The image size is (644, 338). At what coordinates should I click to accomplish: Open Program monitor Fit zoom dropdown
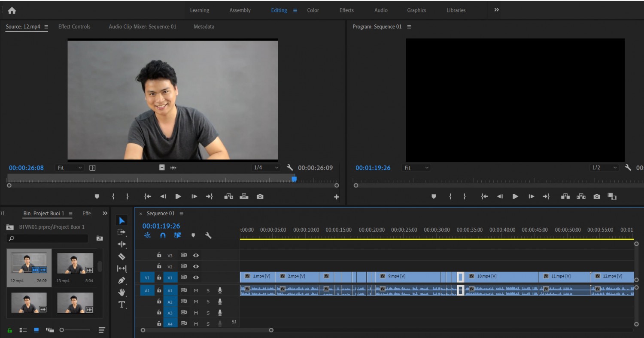[x=416, y=168]
